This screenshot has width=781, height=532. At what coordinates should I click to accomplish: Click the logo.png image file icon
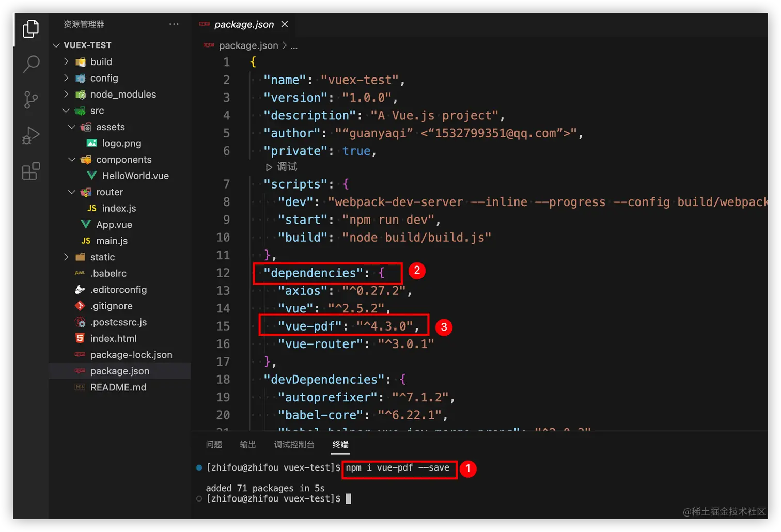coord(92,143)
